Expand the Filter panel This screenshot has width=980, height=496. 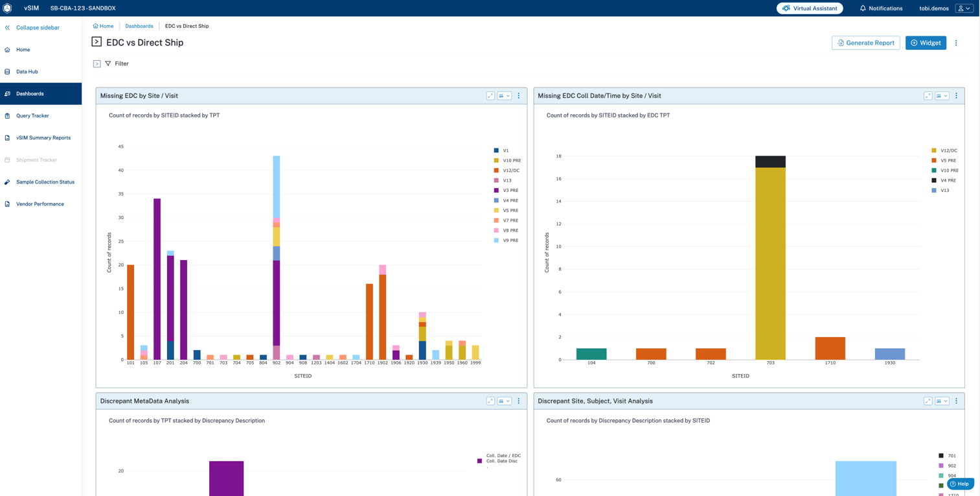[x=97, y=64]
